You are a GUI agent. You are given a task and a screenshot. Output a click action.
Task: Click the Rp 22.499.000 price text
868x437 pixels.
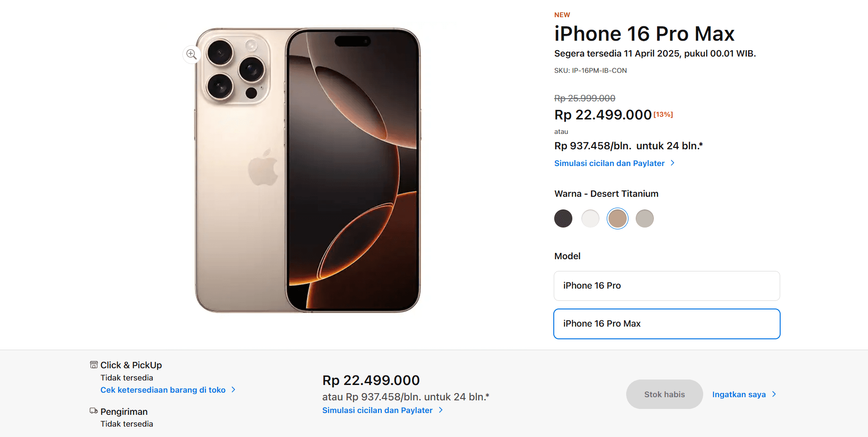click(603, 114)
